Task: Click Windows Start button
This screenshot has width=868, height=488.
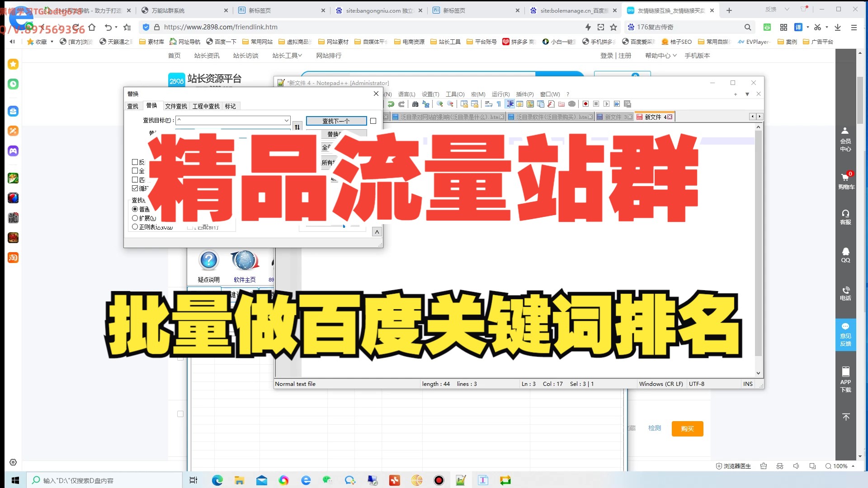Action: pos(15,480)
